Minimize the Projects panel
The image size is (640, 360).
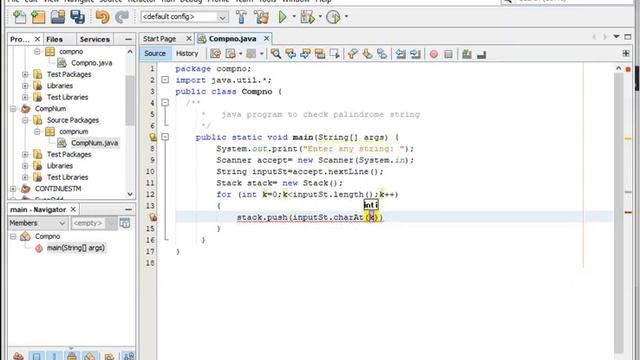tap(129, 39)
